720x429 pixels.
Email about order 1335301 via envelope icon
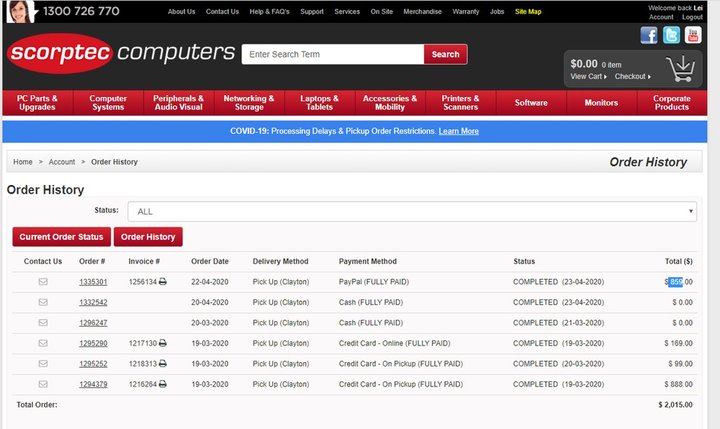[x=43, y=282]
